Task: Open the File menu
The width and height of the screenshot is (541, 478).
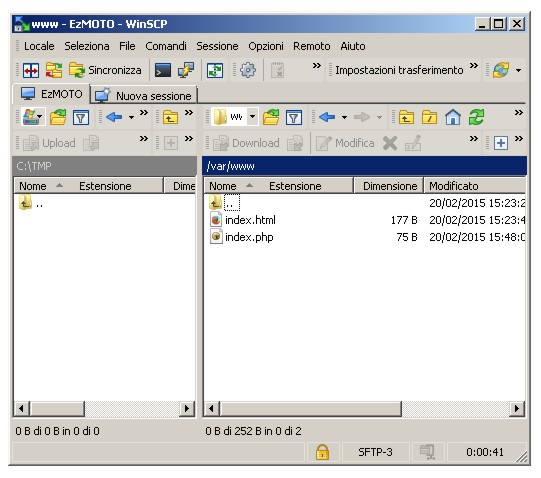Action: coord(127,46)
